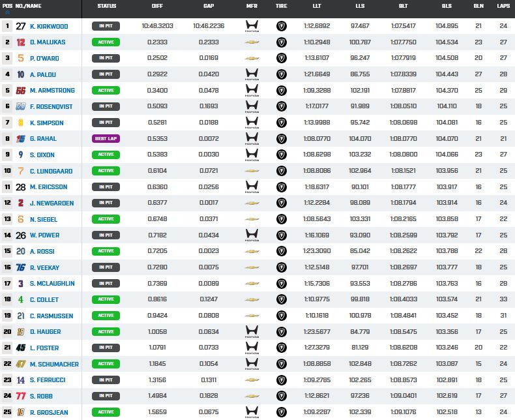Click Honda logo in M. Schumacher row
The height and width of the screenshot is (420, 515).
[x=252, y=364]
